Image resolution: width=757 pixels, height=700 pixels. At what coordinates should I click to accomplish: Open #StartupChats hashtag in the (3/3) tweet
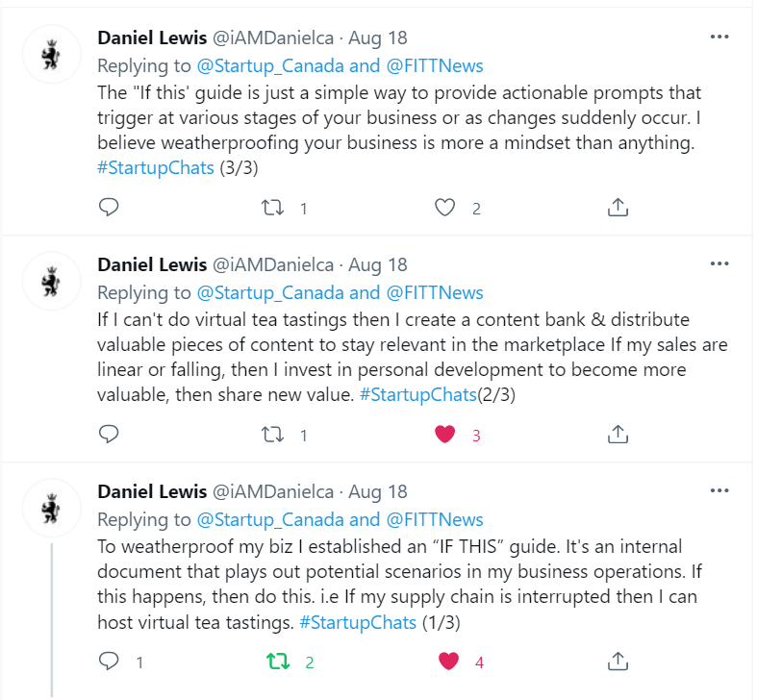pos(155,168)
